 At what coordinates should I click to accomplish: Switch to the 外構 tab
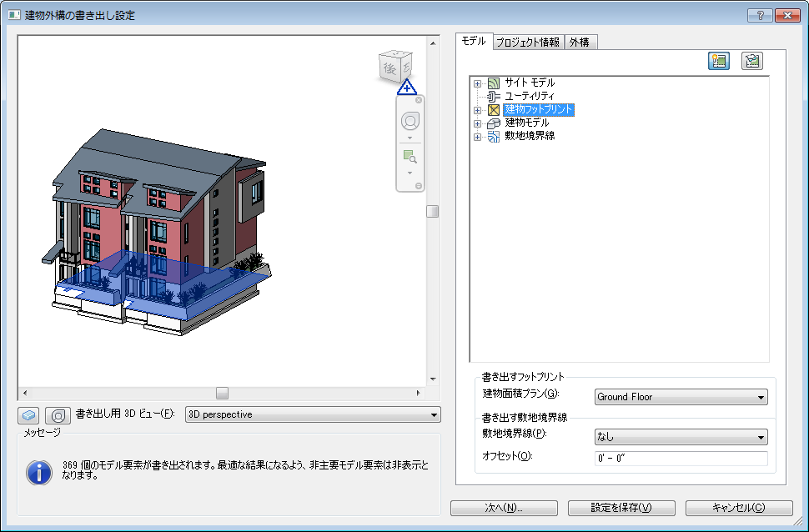click(580, 43)
